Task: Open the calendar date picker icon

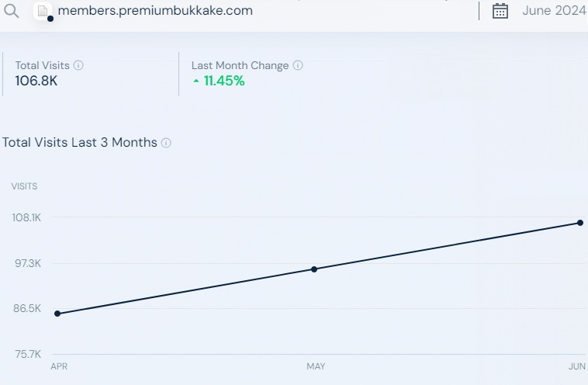Action: click(x=500, y=11)
